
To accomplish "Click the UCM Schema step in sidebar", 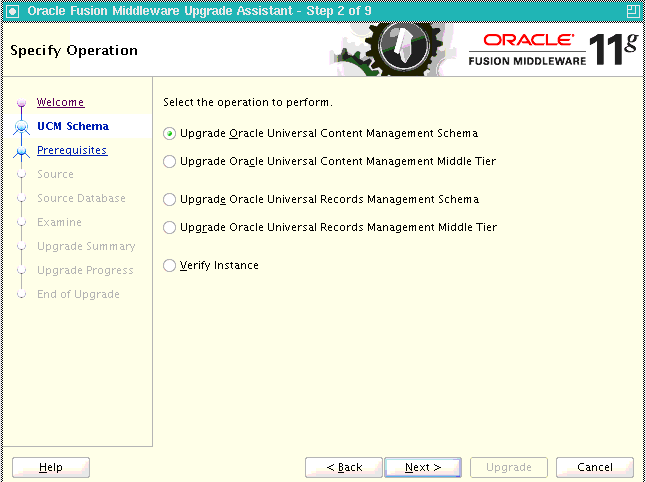I will (73, 126).
